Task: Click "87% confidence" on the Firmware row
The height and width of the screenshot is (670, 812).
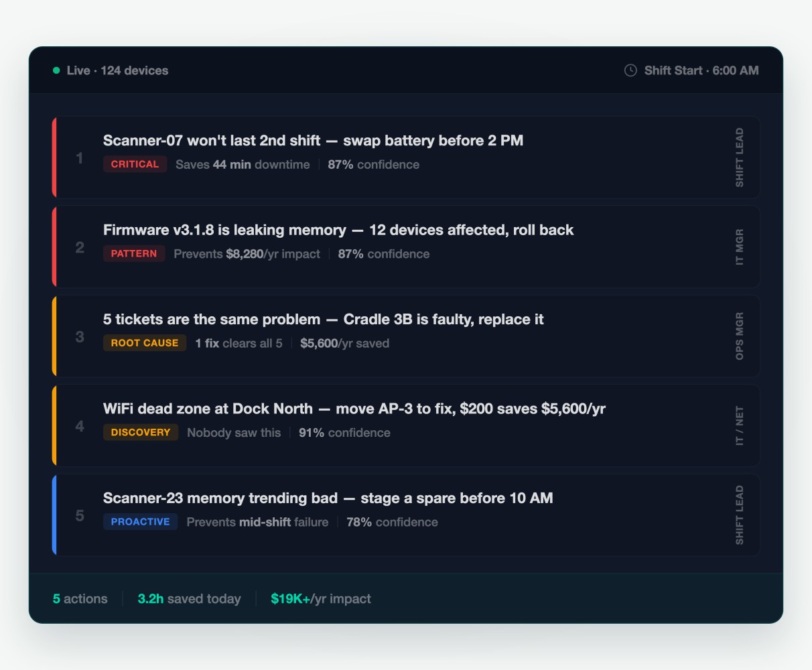Action: pyautogui.click(x=384, y=254)
